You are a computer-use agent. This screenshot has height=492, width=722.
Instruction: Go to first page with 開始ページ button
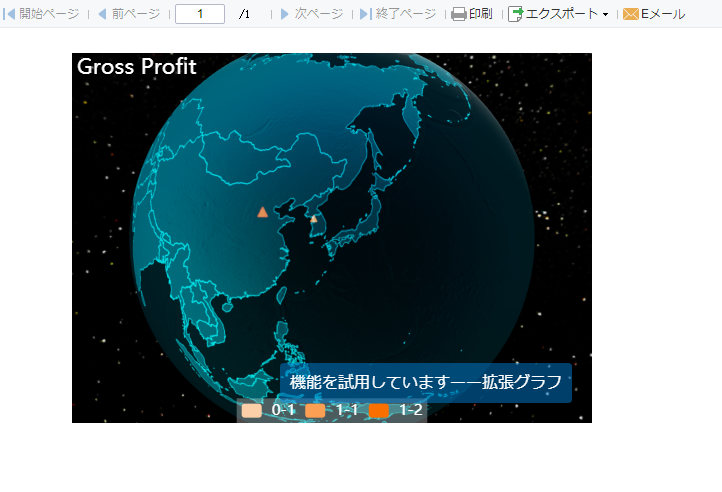point(41,14)
